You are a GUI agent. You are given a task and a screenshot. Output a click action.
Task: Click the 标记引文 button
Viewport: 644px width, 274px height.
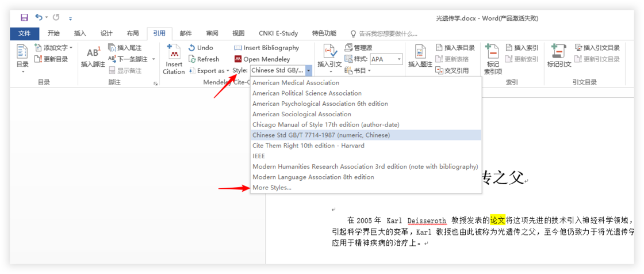(559, 57)
